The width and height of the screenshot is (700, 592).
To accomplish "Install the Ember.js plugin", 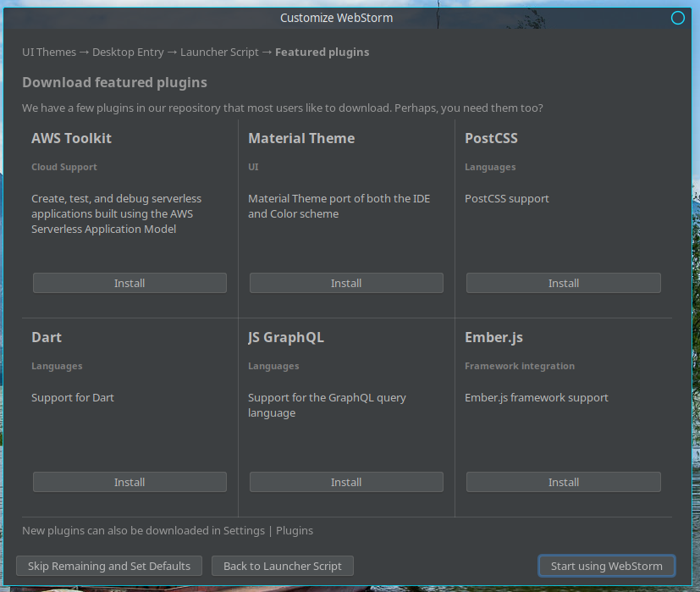I will tap(564, 482).
